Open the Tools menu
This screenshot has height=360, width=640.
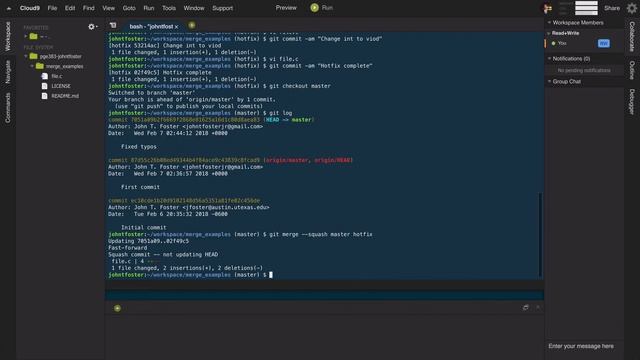click(x=169, y=8)
